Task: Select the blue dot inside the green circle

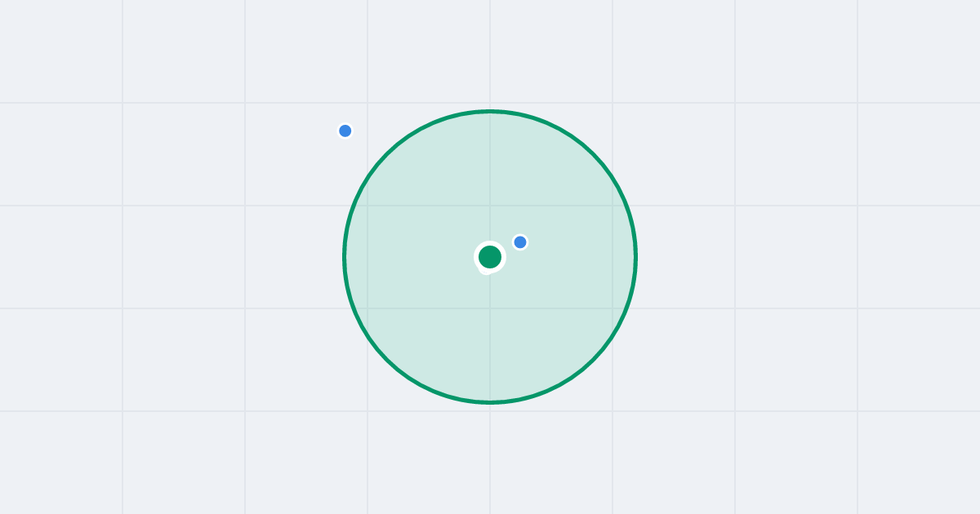Action: point(520,242)
